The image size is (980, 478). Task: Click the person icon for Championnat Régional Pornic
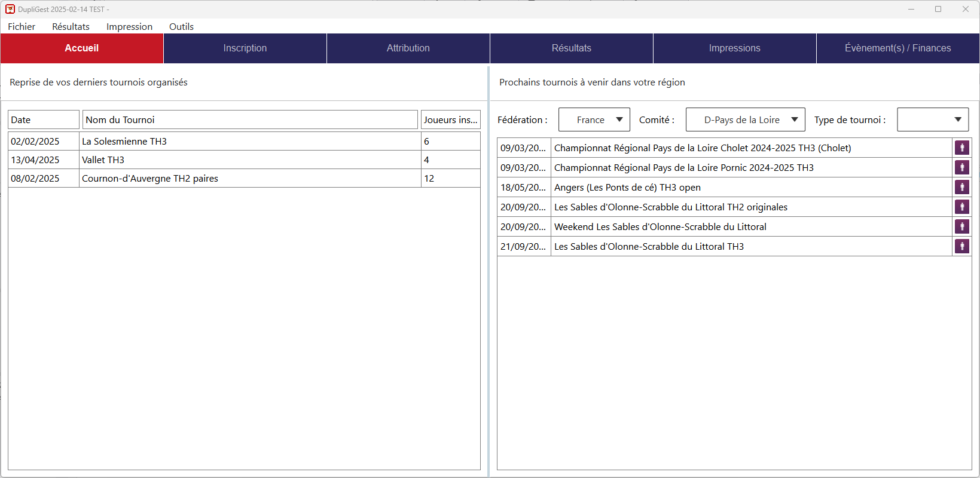(961, 167)
